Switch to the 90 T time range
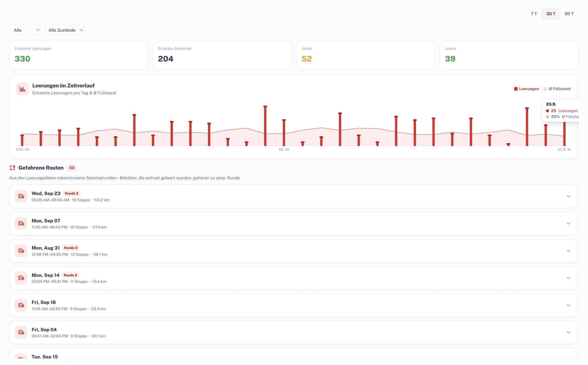 click(x=569, y=14)
